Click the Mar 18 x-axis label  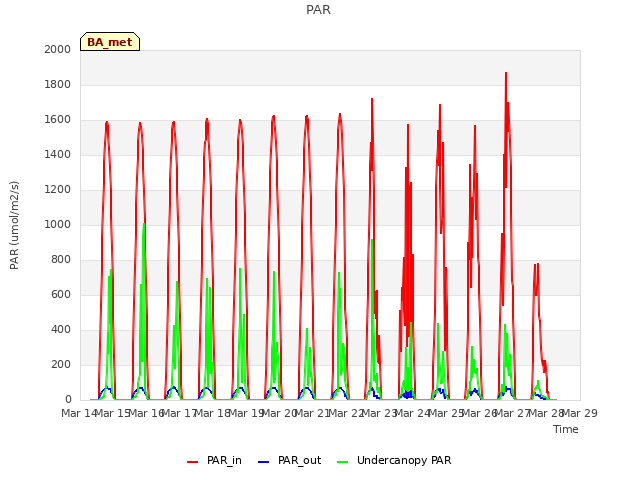[x=213, y=413]
